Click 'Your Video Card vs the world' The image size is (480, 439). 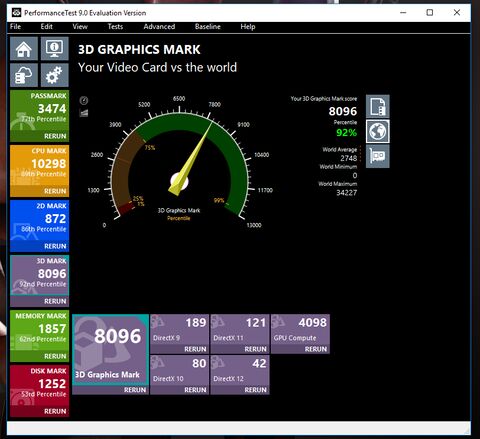[x=158, y=67]
